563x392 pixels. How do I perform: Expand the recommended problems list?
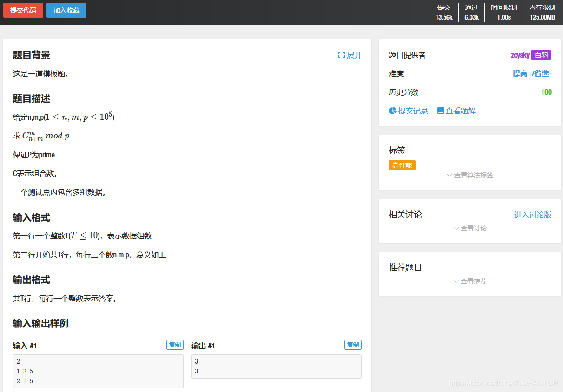coord(470,281)
